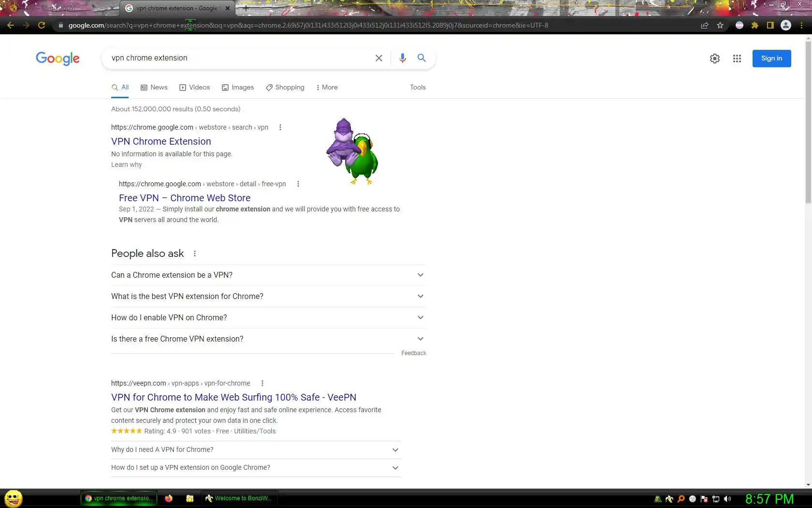Screen dimensions: 812x508
Task: Open the striped flag extension icon
Action: click(x=739, y=25)
